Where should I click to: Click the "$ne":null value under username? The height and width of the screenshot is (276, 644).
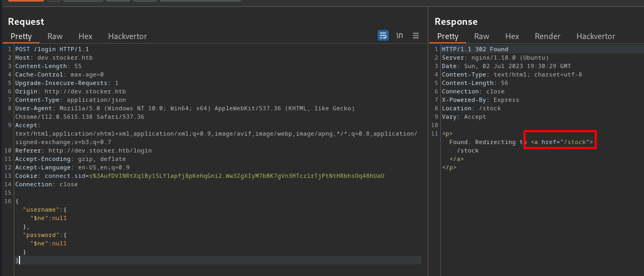(x=49, y=218)
